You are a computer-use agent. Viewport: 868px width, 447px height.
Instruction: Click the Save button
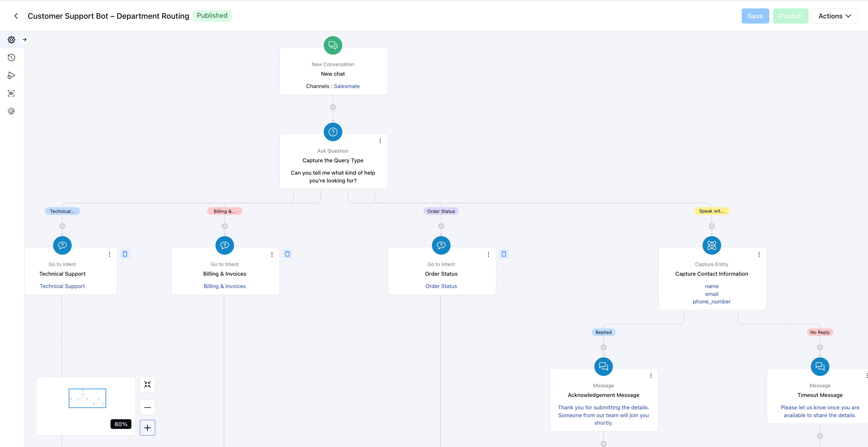click(755, 16)
